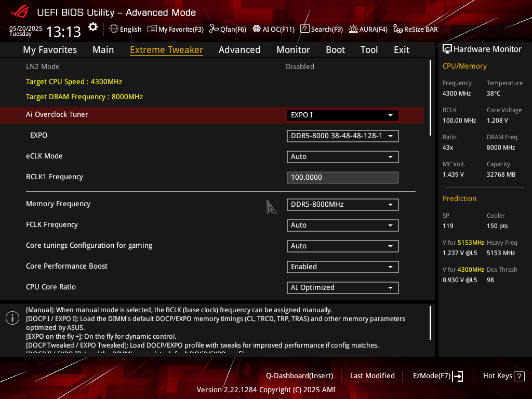Click the ROG logo icon
The width and height of the screenshot is (532, 399).
tap(20, 11)
